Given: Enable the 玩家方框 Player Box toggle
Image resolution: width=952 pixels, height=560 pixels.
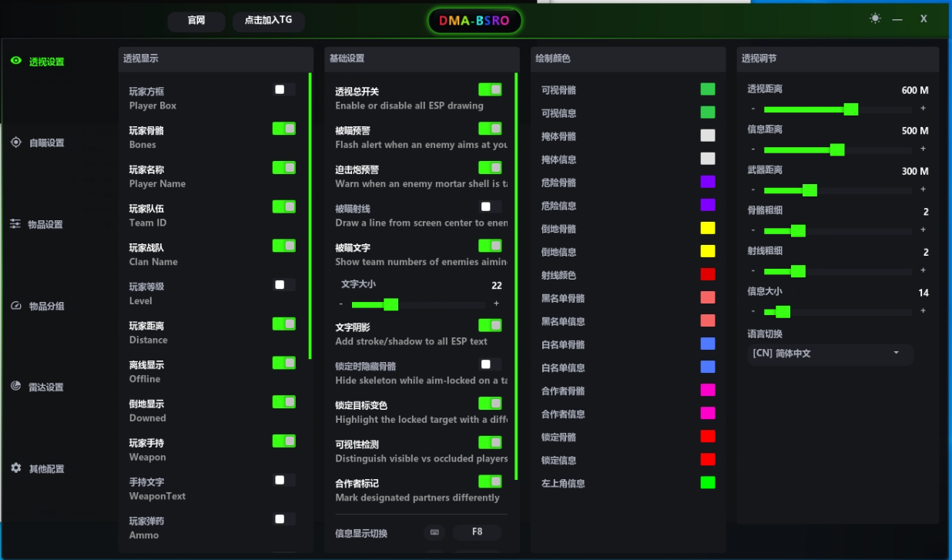Looking at the screenshot, I should (x=284, y=89).
